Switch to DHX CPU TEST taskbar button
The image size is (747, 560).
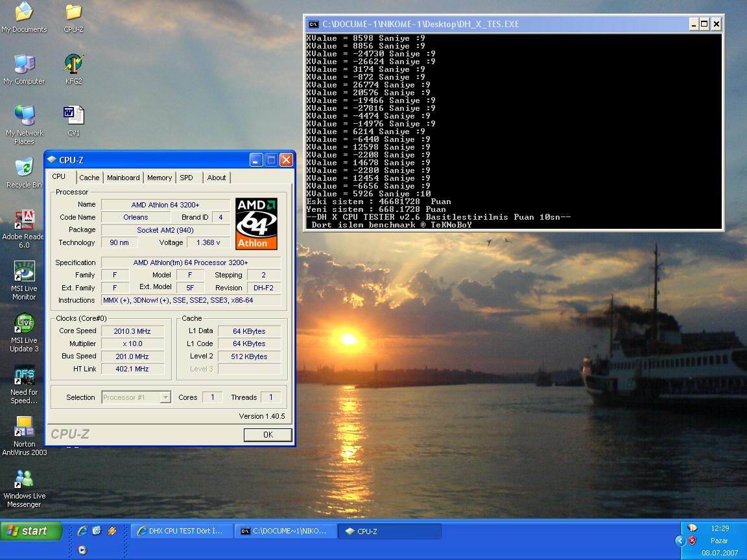(182, 531)
